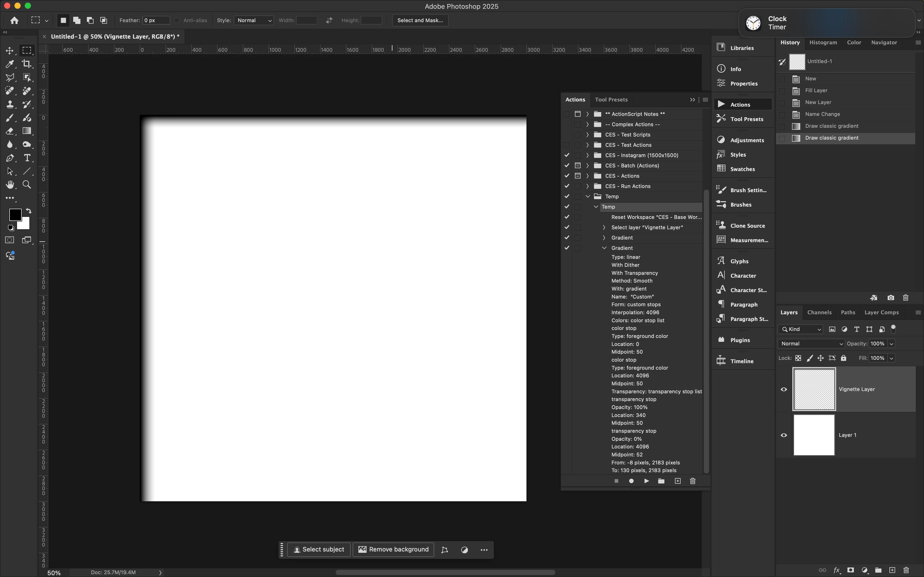Toggle checkmark for CES - Run Actions set
The image size is (924, 577).
(567, 186)
